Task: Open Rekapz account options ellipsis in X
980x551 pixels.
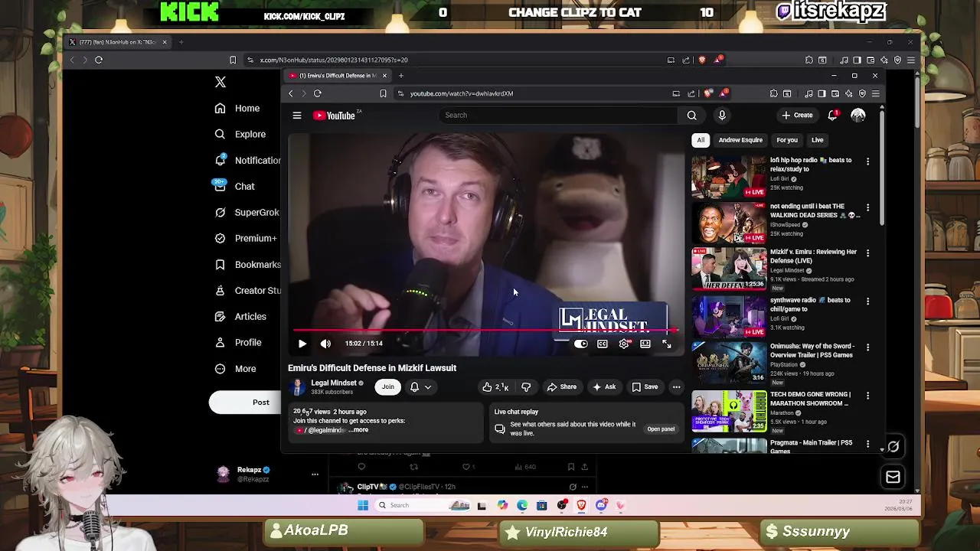Action: [315, 474]
